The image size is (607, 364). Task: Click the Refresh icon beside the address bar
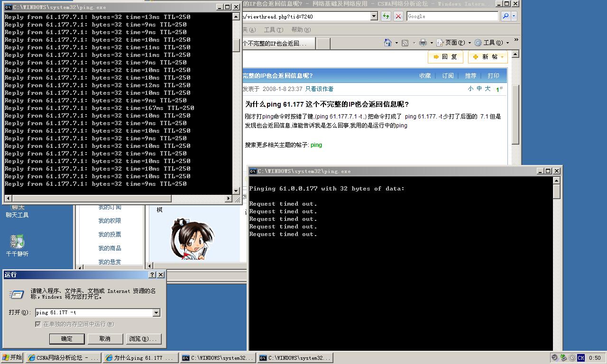386,16
